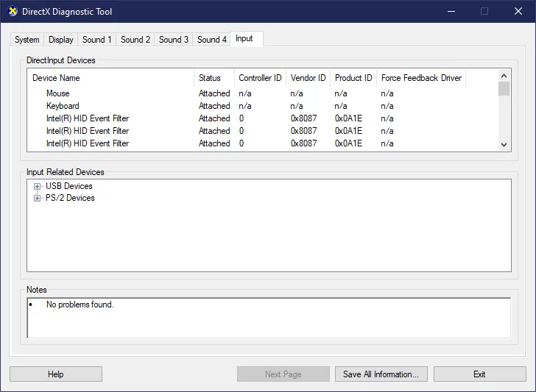Click the Exit button
Screen dimensions: 536x392
click(x=479, y=374)
